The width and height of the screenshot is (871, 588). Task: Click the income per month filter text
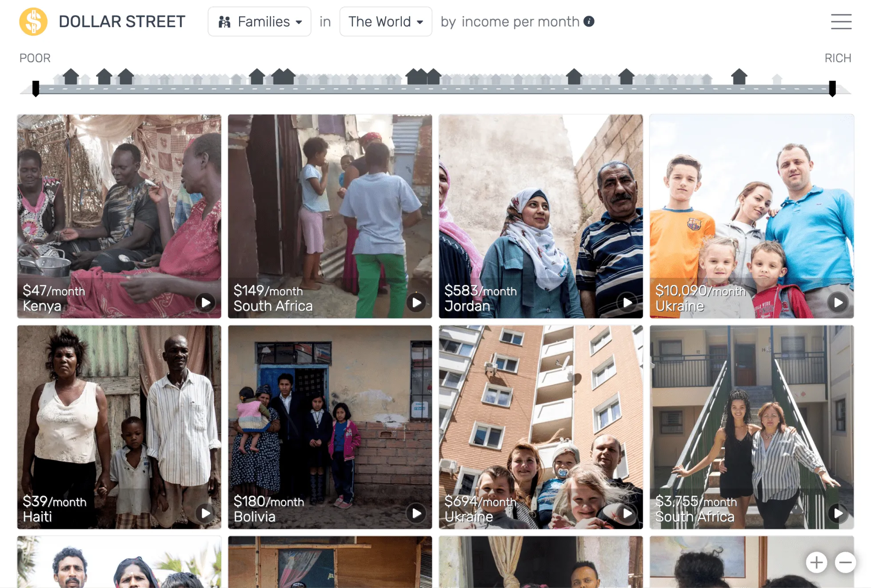(520, 21)
